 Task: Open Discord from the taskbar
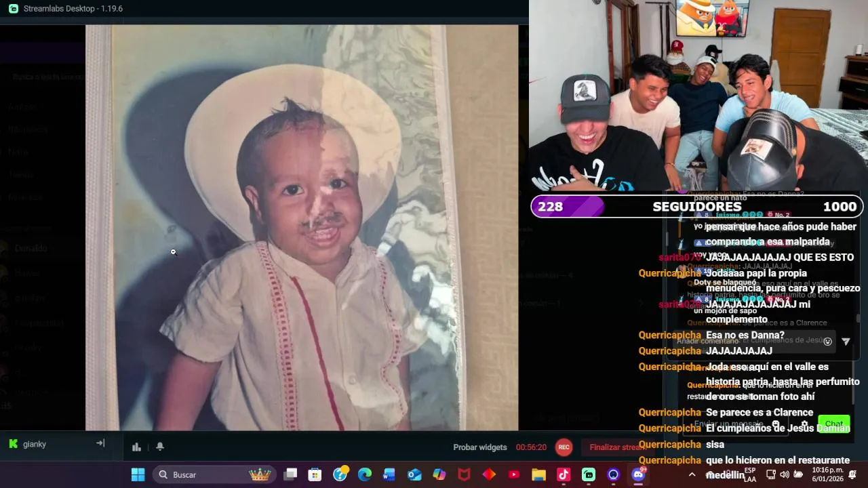(638, 474)
